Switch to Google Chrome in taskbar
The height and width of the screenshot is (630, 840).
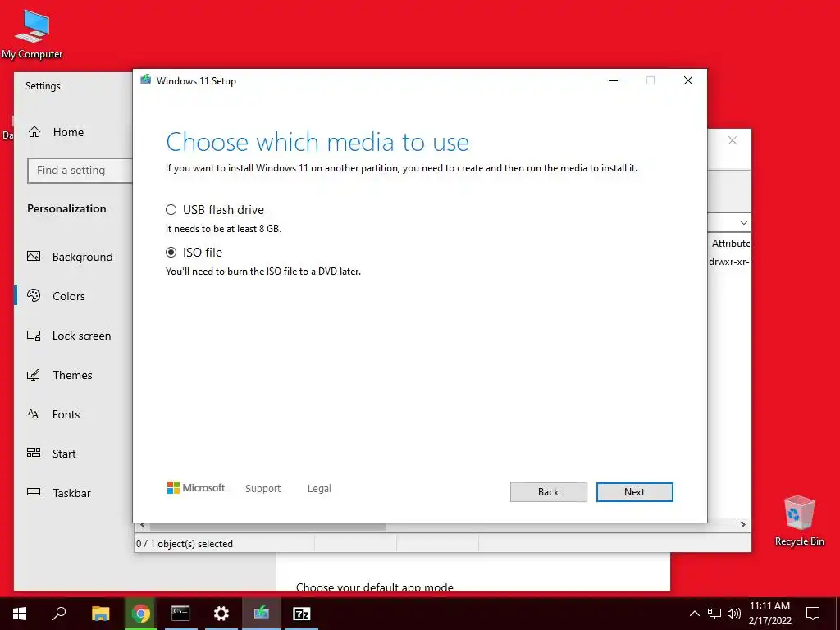141,614
